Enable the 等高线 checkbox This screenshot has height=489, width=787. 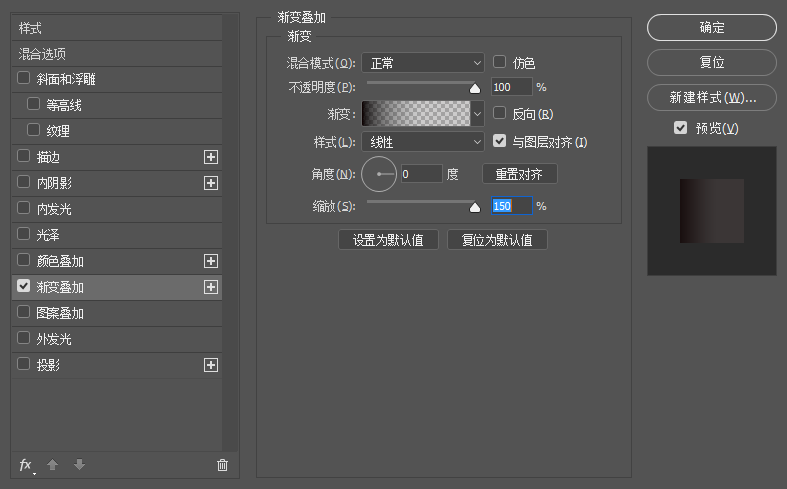(33, 104)
